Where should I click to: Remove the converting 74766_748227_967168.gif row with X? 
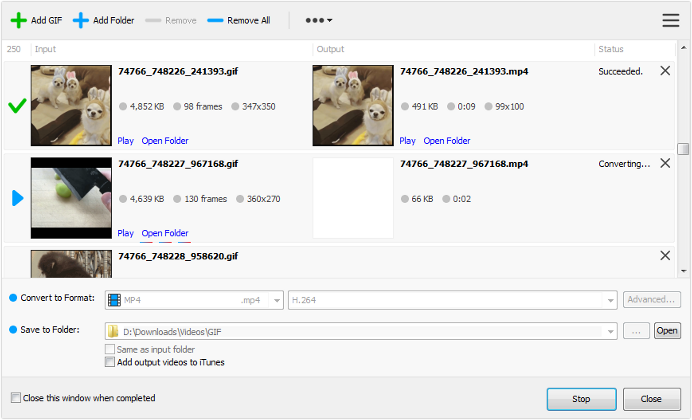coord(665,163)
